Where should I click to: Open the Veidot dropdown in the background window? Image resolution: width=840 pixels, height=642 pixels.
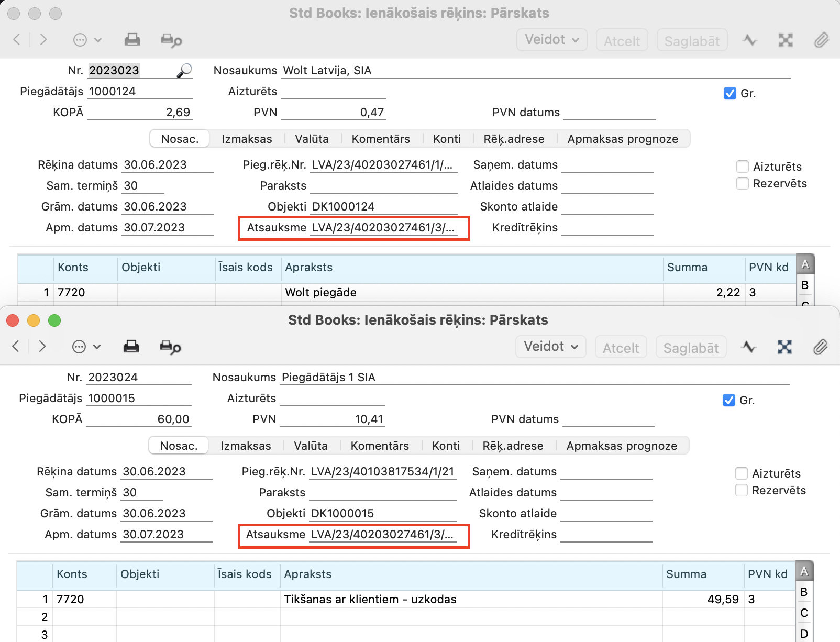point(551,40)
